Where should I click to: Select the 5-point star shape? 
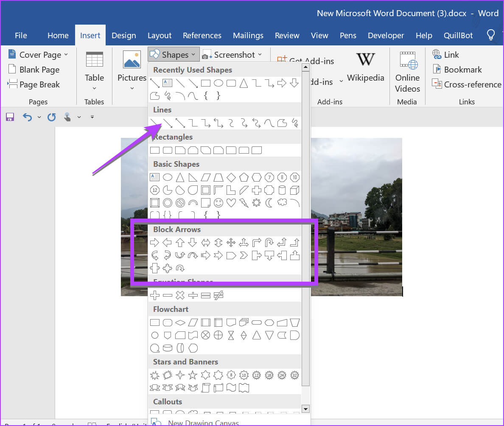193,375
